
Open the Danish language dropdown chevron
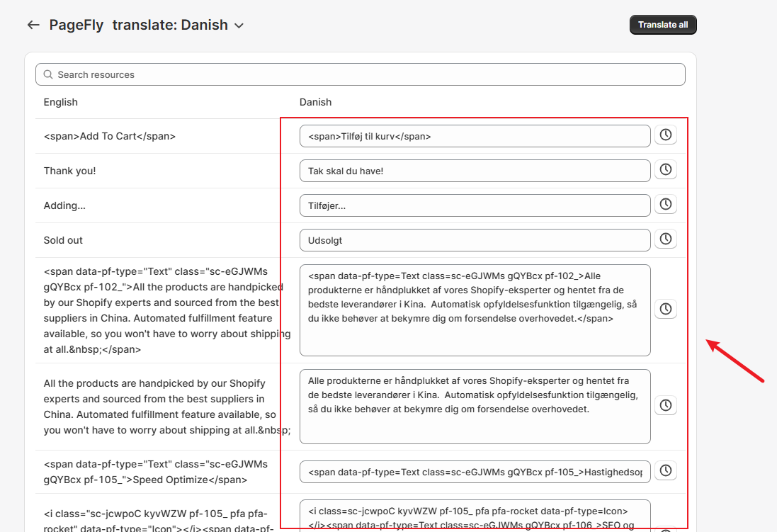point(239,26)
